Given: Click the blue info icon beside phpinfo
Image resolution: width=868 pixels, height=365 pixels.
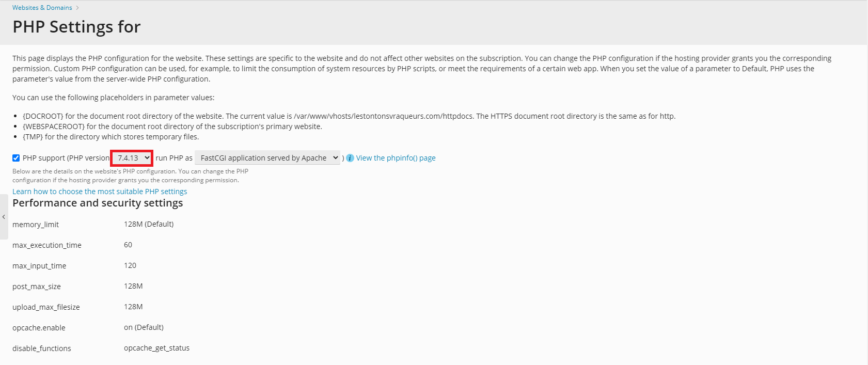Looking at the screenshot, I should (x=350, y=158).
